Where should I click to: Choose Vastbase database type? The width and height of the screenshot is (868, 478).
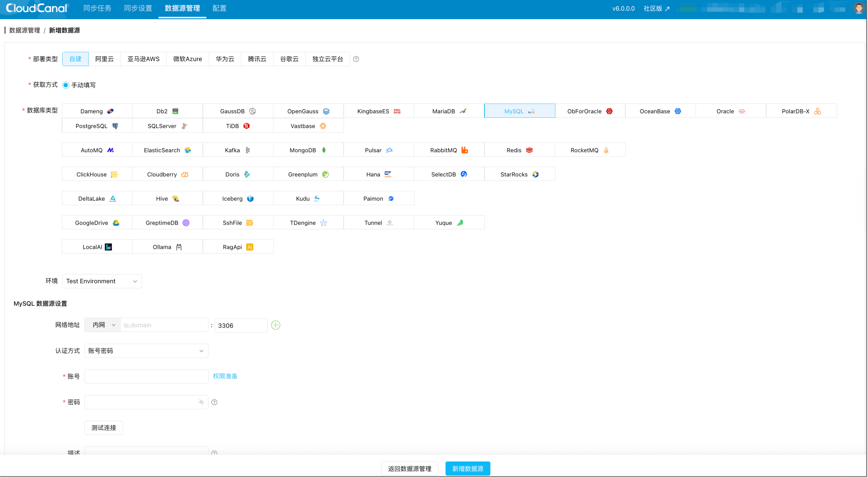[x=308, y=126]
